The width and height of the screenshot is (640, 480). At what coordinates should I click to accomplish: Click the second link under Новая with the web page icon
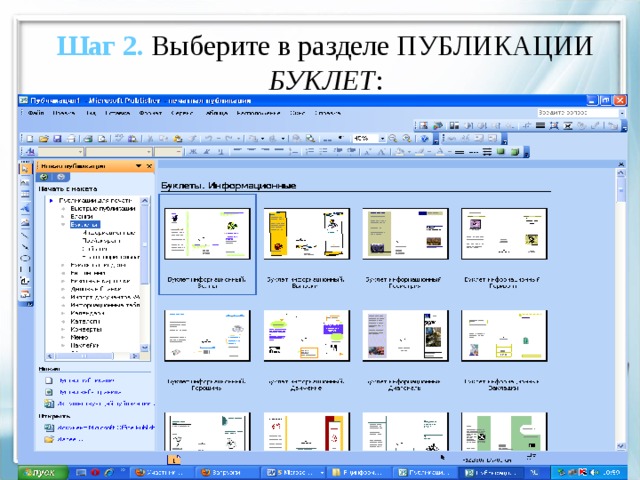point(90,392)
